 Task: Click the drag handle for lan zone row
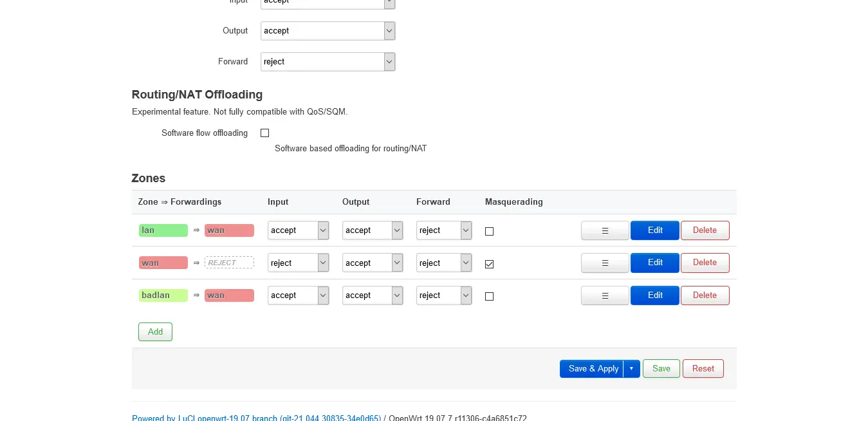point(605,230)
